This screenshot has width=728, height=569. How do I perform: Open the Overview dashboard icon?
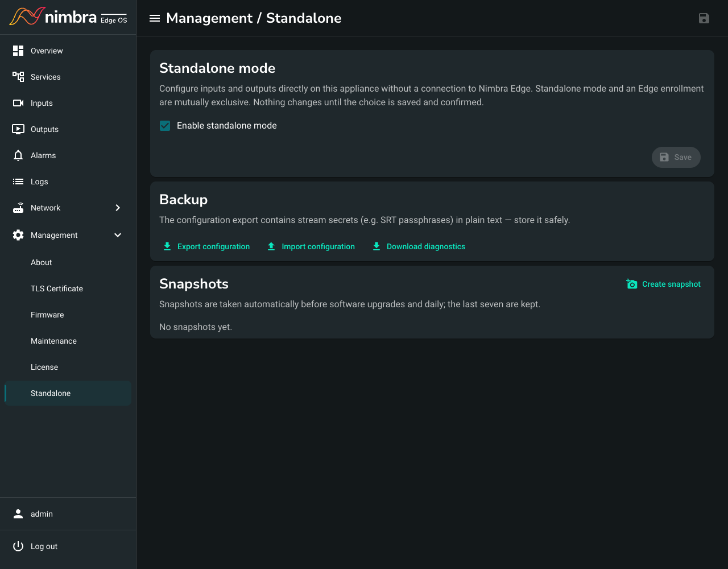[x=18, y=51]
